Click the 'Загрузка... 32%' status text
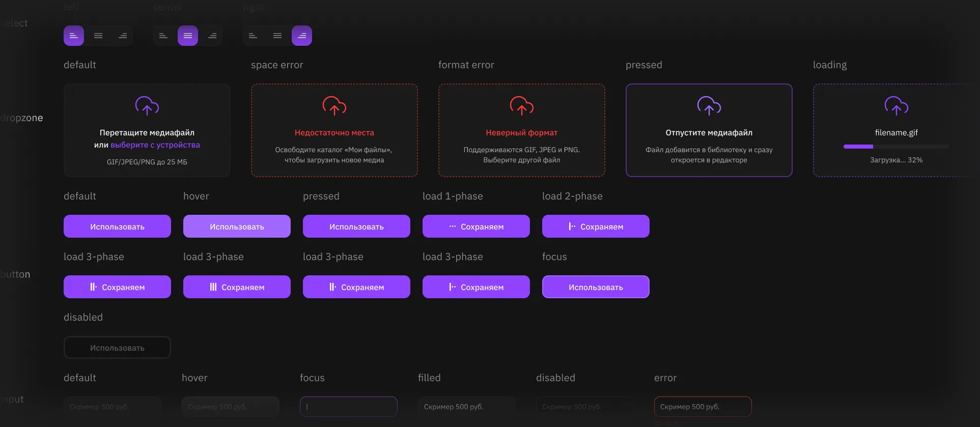Screen dimensions: 980x427 pos(897,160)
